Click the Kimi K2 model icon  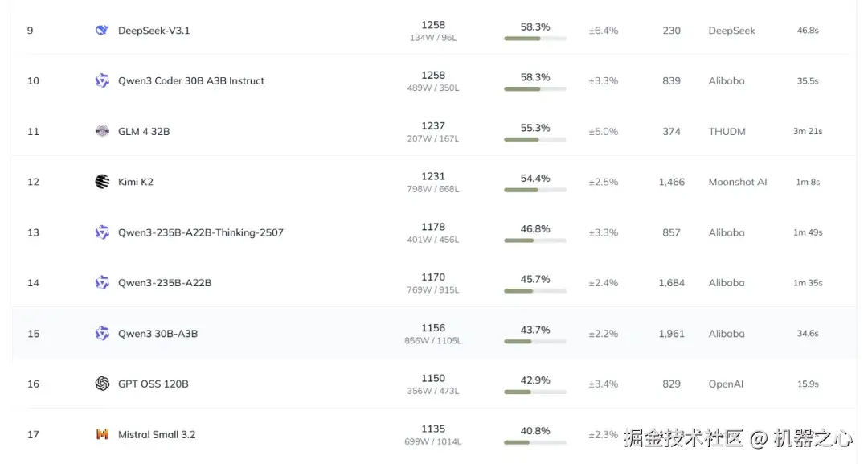[102, 182]
